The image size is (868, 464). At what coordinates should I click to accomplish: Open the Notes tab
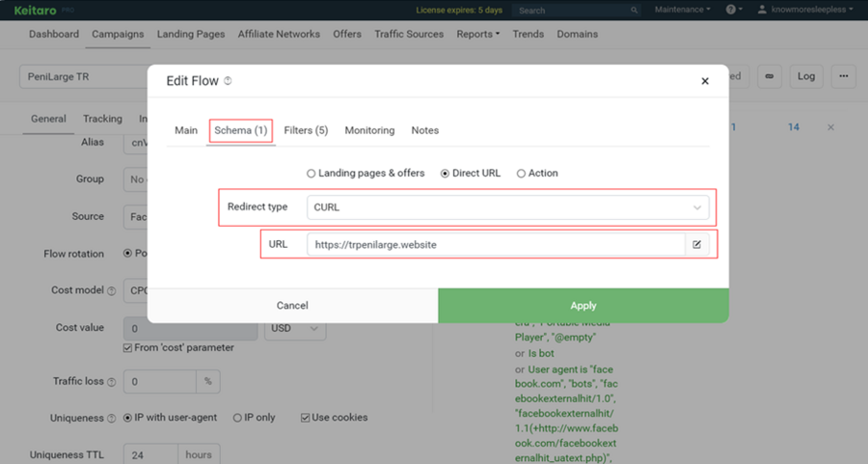pyautogui.click(x=425, y=130)
